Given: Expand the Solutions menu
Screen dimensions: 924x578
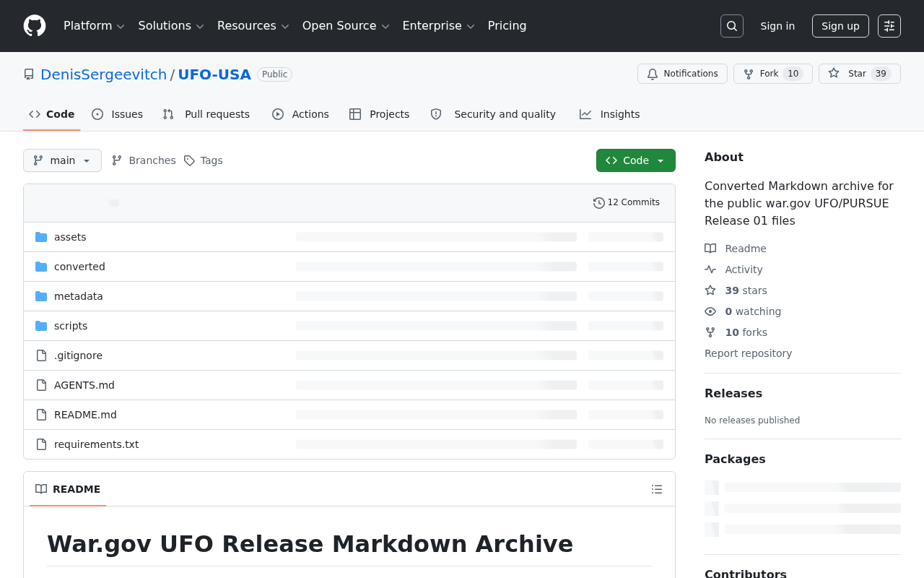Looking at the screenshot, I should (x=172, y=26).
